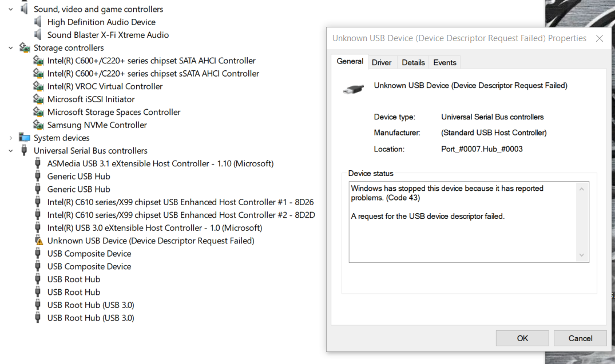Click the Intel VROC Virtual Controller icon
This screenshot has width=615, height=364.
click(x=38, y=86)
